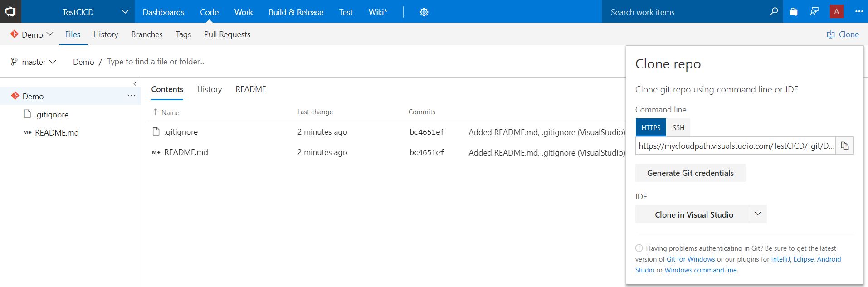Open the user avatar A menu
Screen dimensions: 868x287
point(837,12)
